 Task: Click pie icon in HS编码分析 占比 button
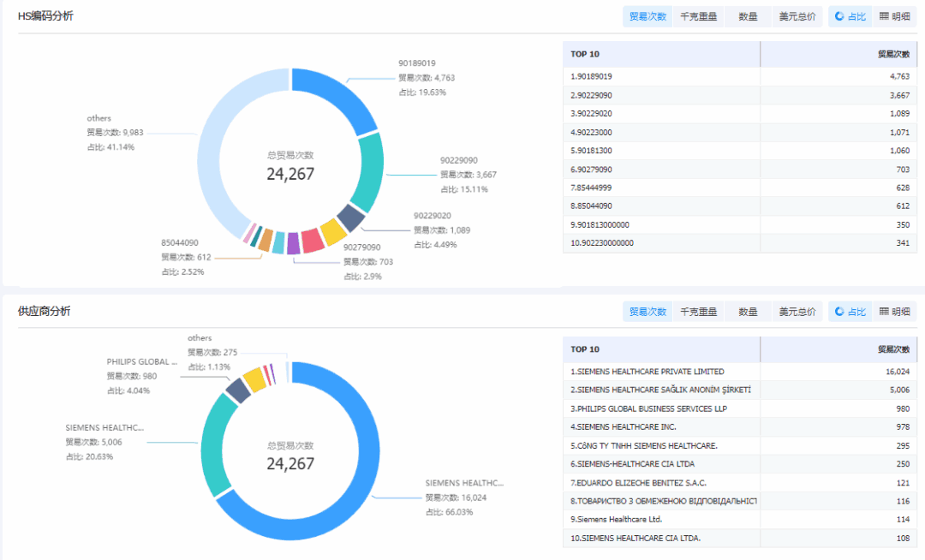(x=838, y=16)
